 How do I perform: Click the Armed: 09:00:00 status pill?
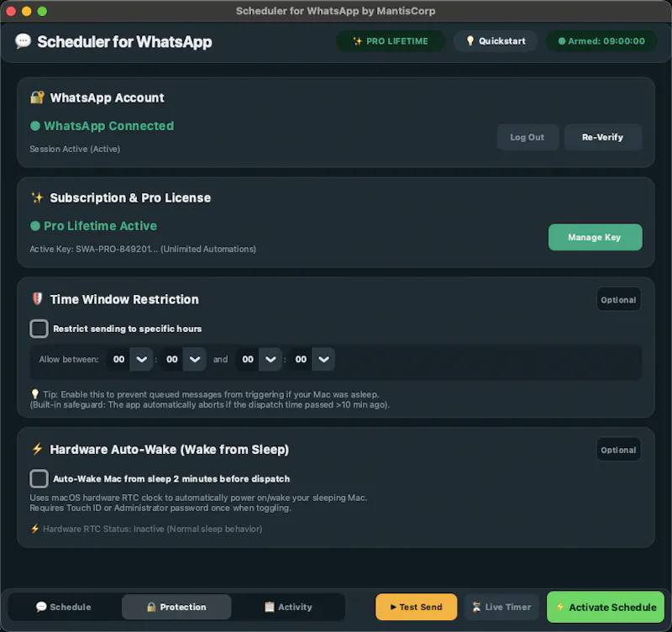point(601,41)
